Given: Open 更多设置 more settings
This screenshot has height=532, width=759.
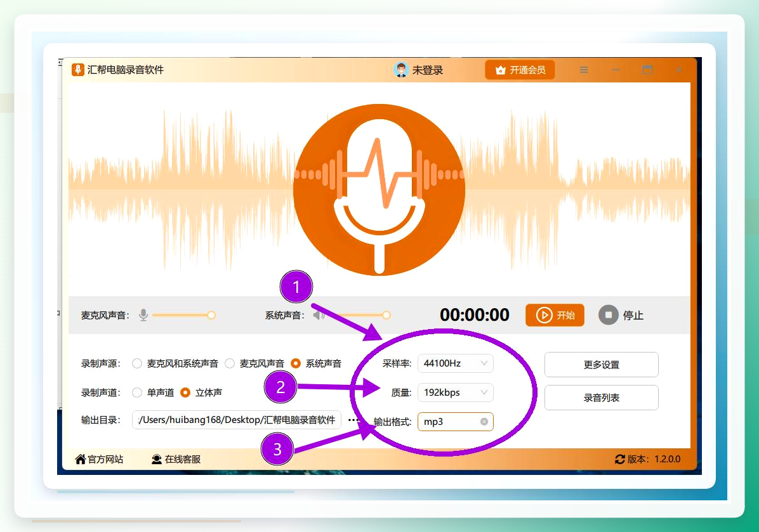Looking at the screenshot, I should click(601, 365).
